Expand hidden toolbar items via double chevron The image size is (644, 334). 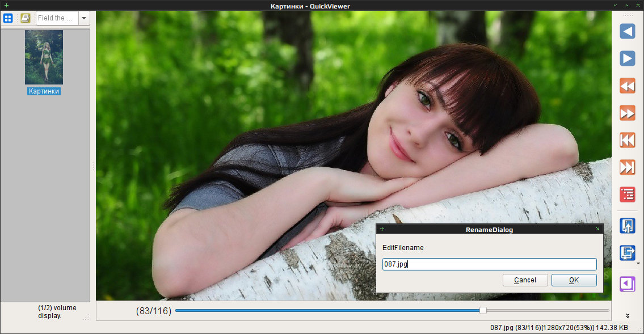pyautogui.click(x=628, y=315)
